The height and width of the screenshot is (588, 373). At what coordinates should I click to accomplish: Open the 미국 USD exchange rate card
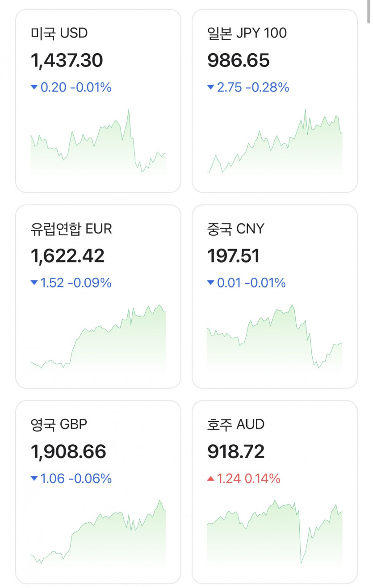click(98, 101)
